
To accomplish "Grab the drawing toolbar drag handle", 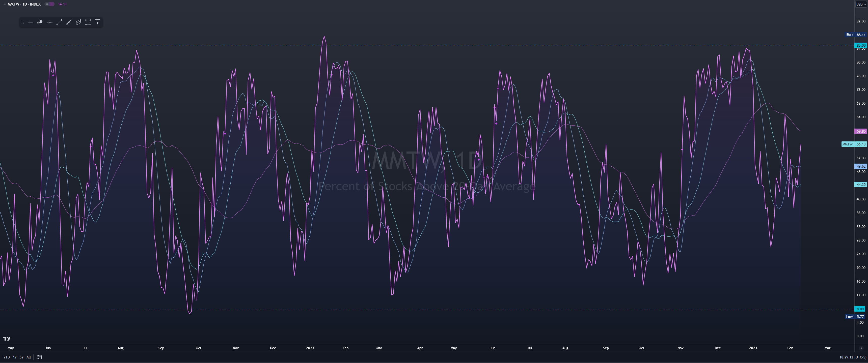I will click(22, 22).
